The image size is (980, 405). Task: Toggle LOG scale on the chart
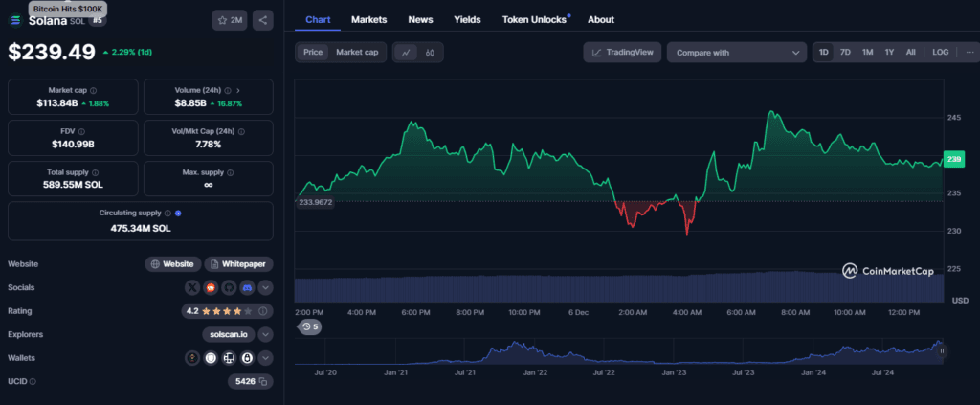pyautogui.click(x=940, y=53)
